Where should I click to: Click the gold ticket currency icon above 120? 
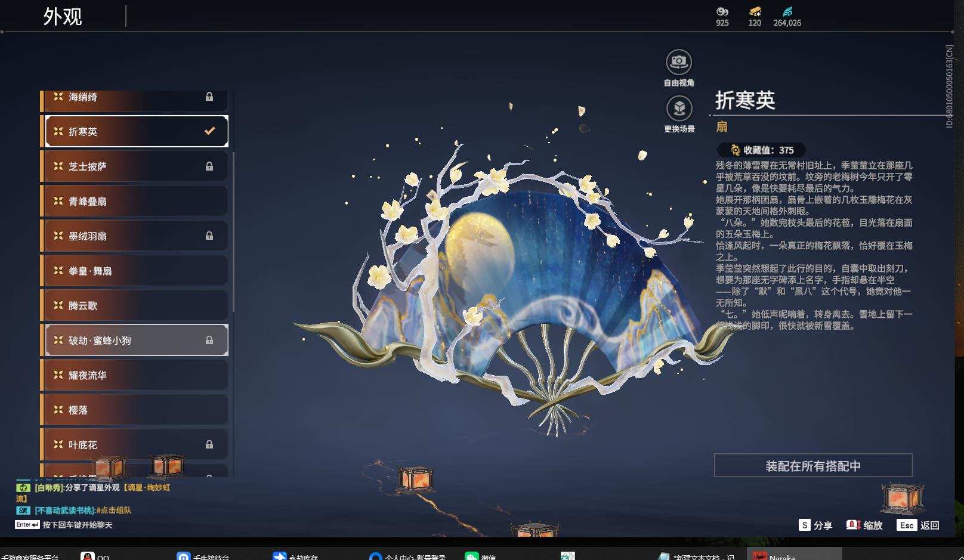755,11
